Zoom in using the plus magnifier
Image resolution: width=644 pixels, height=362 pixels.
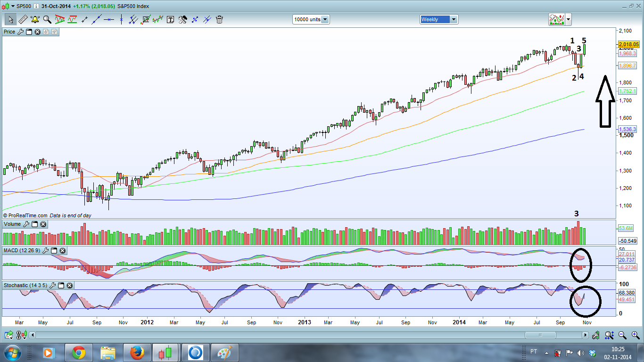pos(635,335)
